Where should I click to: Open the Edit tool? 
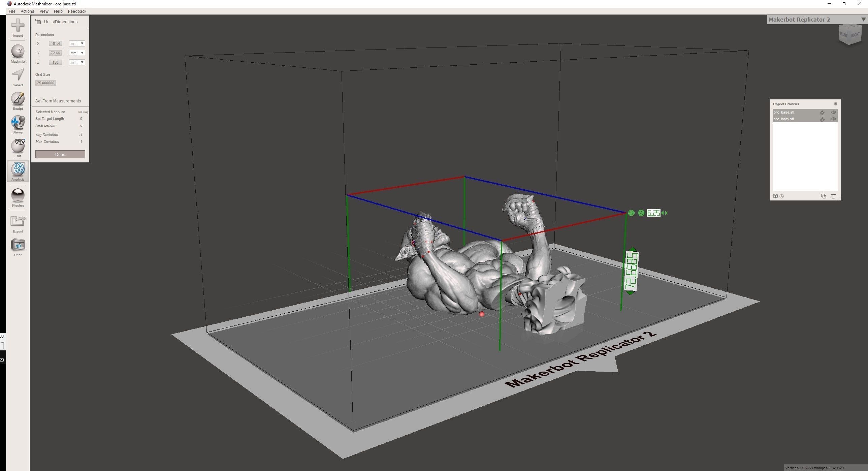point(18,148)
